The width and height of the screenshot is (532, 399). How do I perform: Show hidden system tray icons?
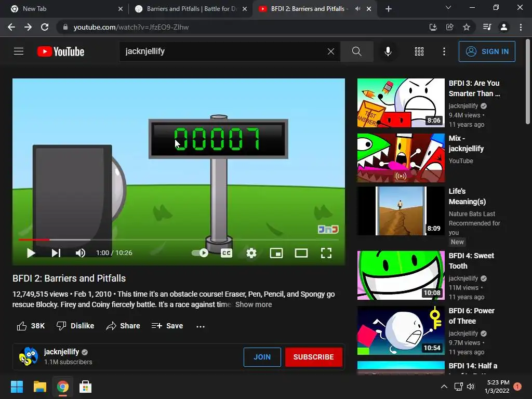[x=444, y=387]
